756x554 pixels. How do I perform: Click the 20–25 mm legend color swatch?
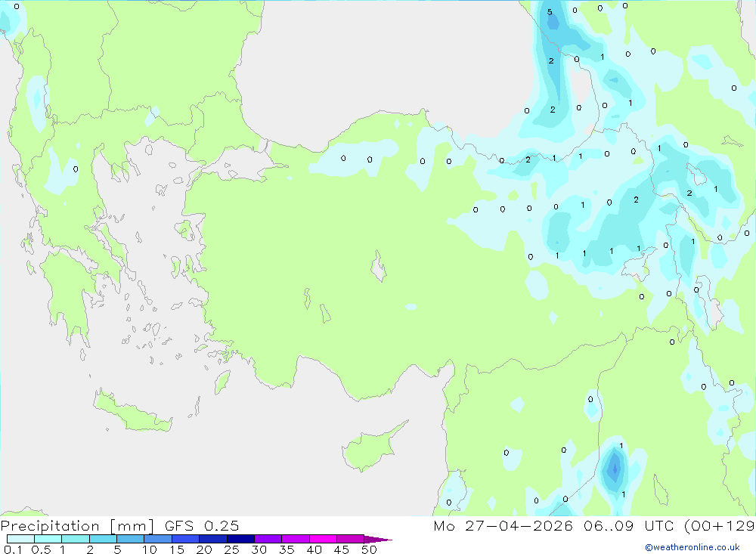pos(212,539)
